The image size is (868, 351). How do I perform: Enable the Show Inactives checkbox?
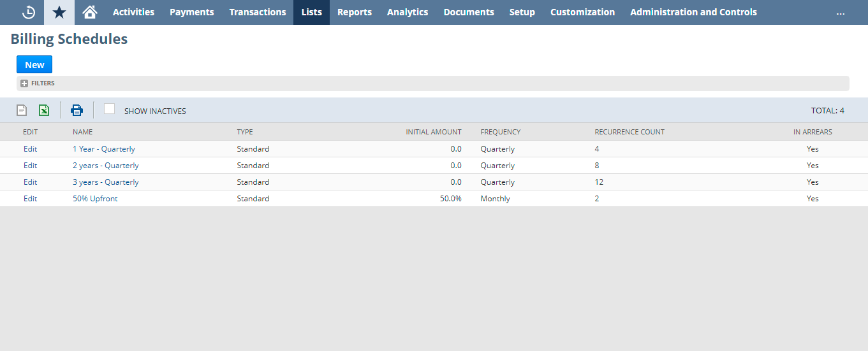tap(110, 109)
